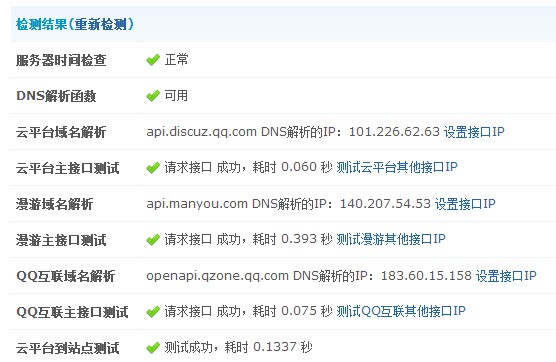Open 设置接口IP link for api.manyou.com
The width and height of the screenshot is (556, 362).
465,204
